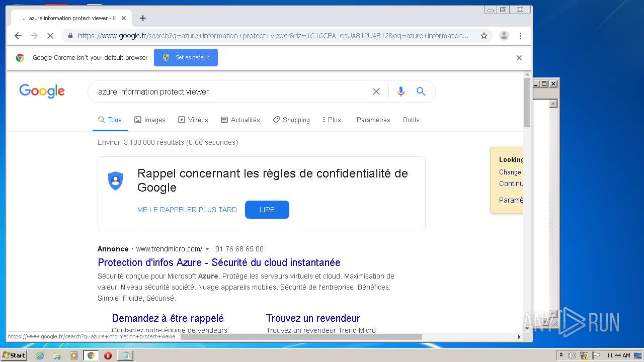Open Windows Explorer folder in taskbar
The height and width of the screenshot is (362, 644).
57,355
